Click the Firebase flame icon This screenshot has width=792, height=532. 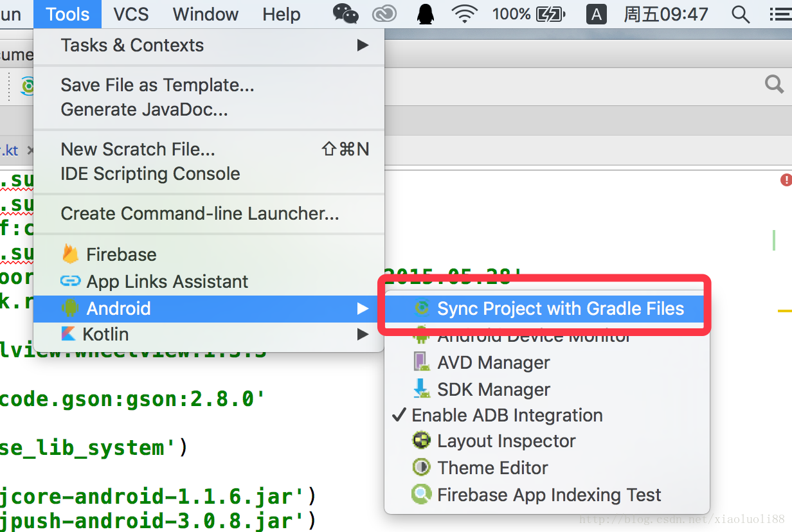coord(69,254)
